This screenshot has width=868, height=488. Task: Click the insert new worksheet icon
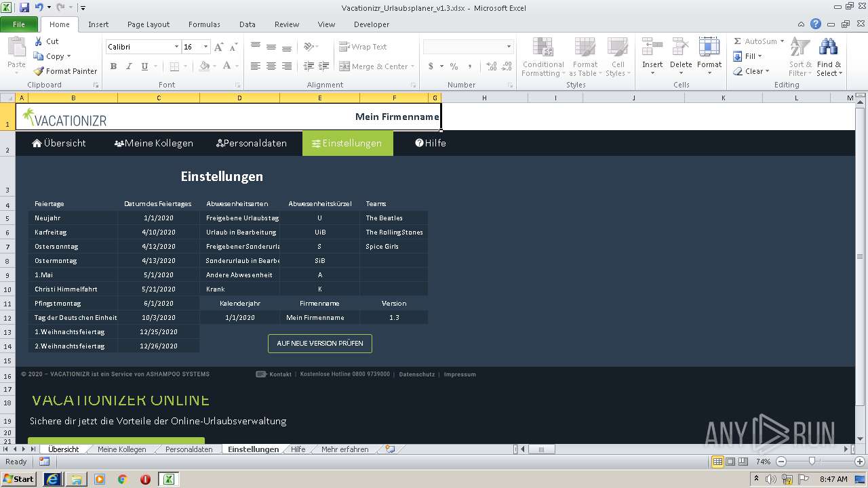pyautogui.click(x=390, y=449)
